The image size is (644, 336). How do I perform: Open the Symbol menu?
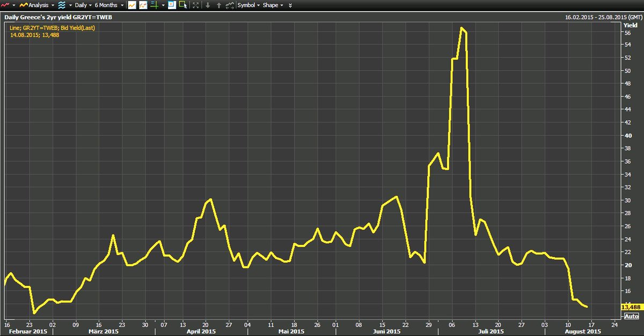pyautogui.click(x=248, y=5)
